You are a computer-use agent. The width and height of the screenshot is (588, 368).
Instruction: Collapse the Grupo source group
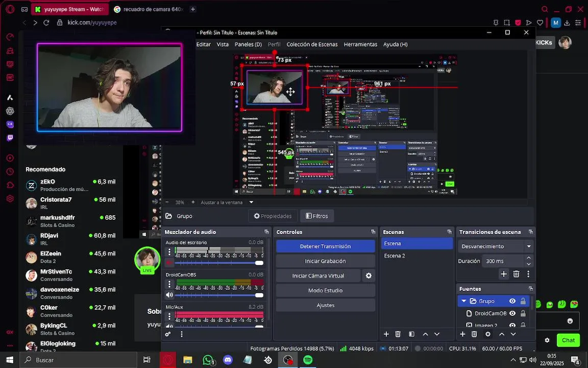point(464,301)
